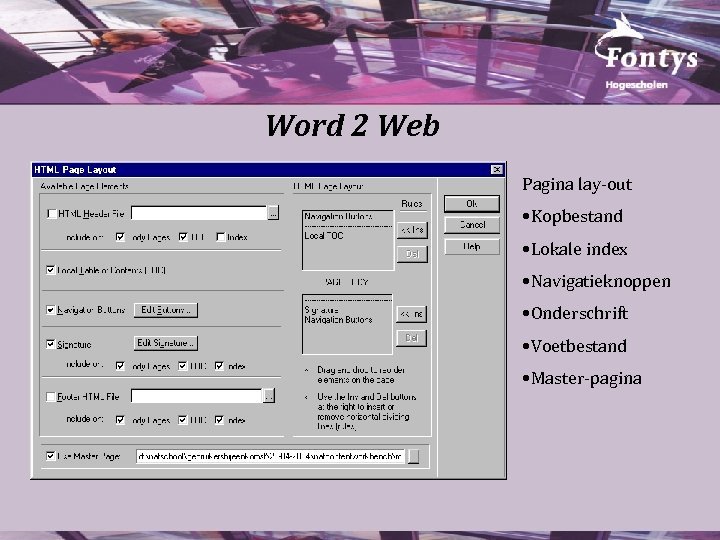Select Local TOC in top layout list
Screen dimensions: 720x540
pos(324,236)
